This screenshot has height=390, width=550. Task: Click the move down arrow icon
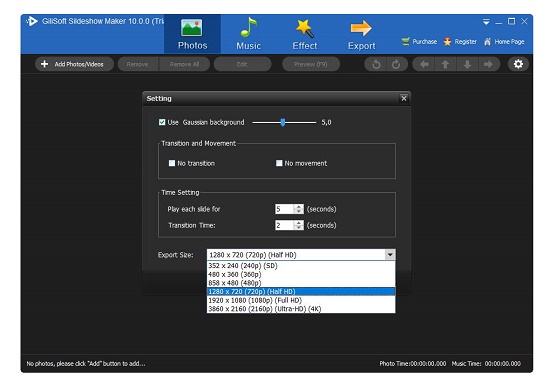pyautogui.click(x=467, y=64)
